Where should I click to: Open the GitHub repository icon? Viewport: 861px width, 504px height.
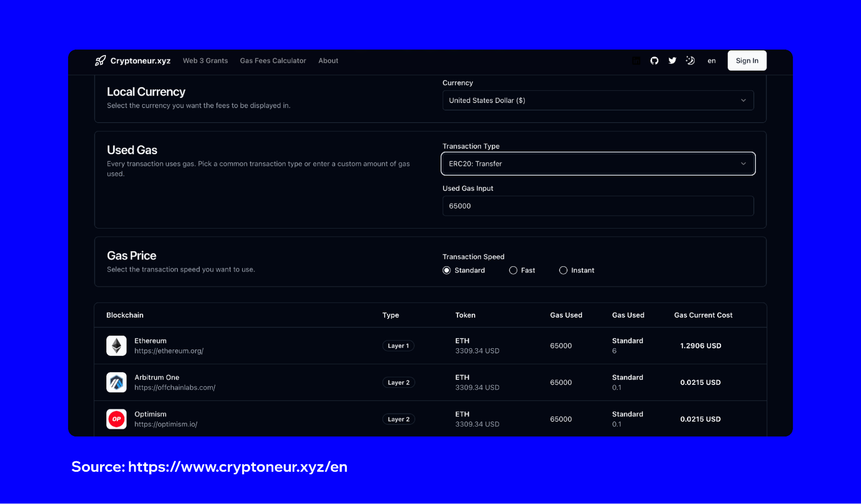(x=654, y=60)
